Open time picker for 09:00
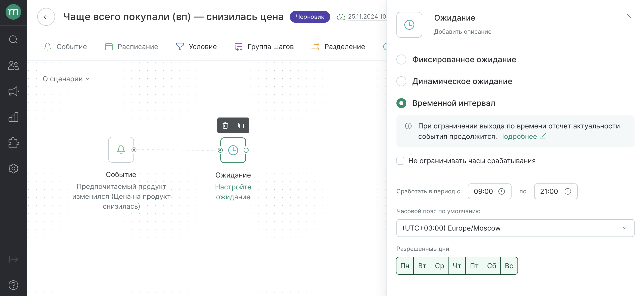The height and width of the screenshot is (296, 644). click(x=502, y=191)
